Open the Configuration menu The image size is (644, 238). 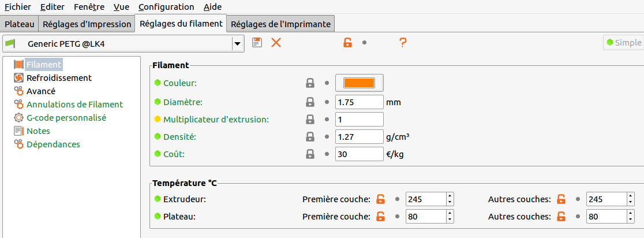pyautogui.click(x=166, y=7)
